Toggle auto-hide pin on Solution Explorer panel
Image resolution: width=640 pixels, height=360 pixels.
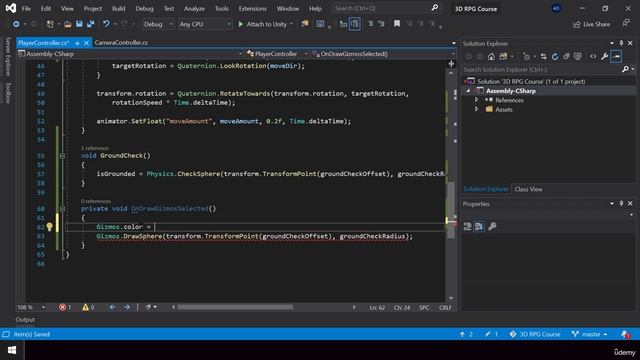pos(621,43)
